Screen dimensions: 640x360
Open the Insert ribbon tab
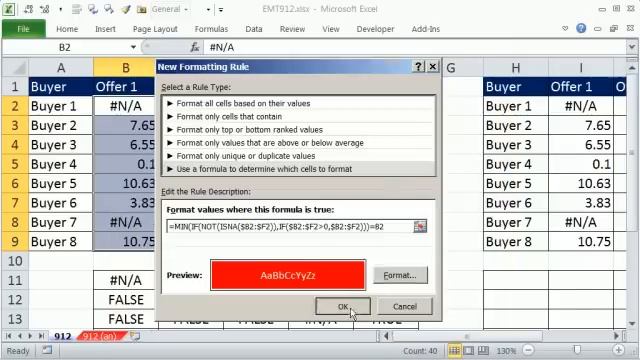pyautogui.click(x=105, y=29)
